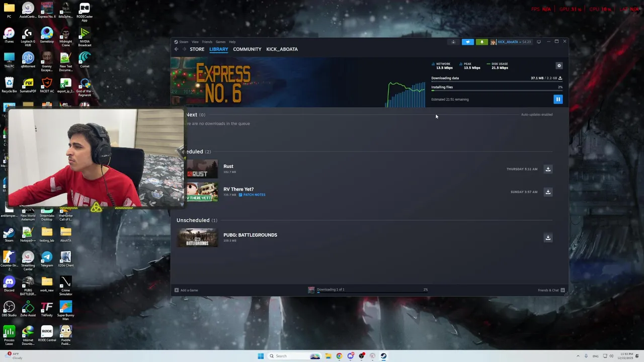
Task: Open the KICK_ABOATA profile tab
Action: tap(282, 49)
